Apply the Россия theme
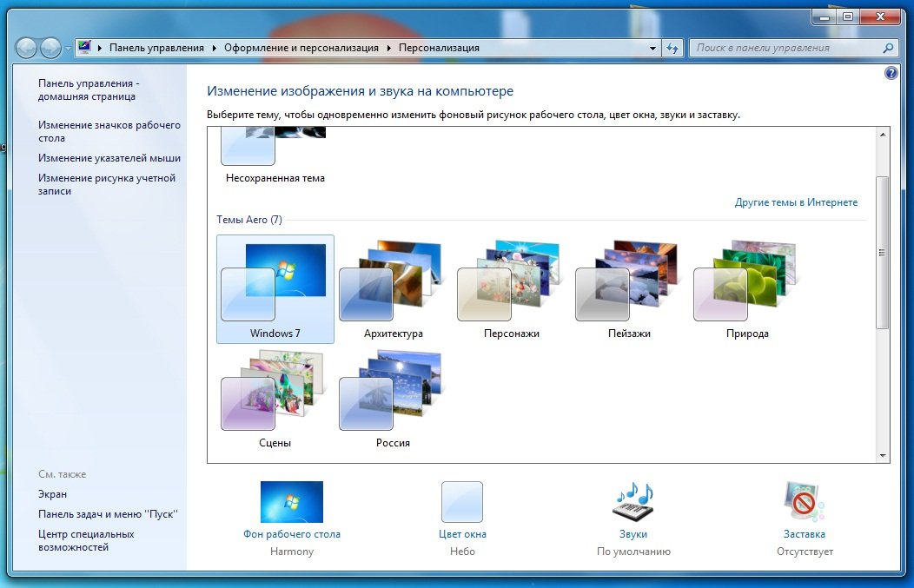Viewport: 914px width, 588px height. [x=393, y=399]
